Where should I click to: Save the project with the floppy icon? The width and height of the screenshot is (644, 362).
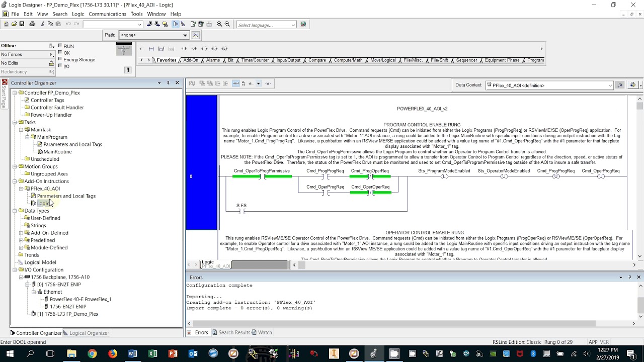[22, 24]
